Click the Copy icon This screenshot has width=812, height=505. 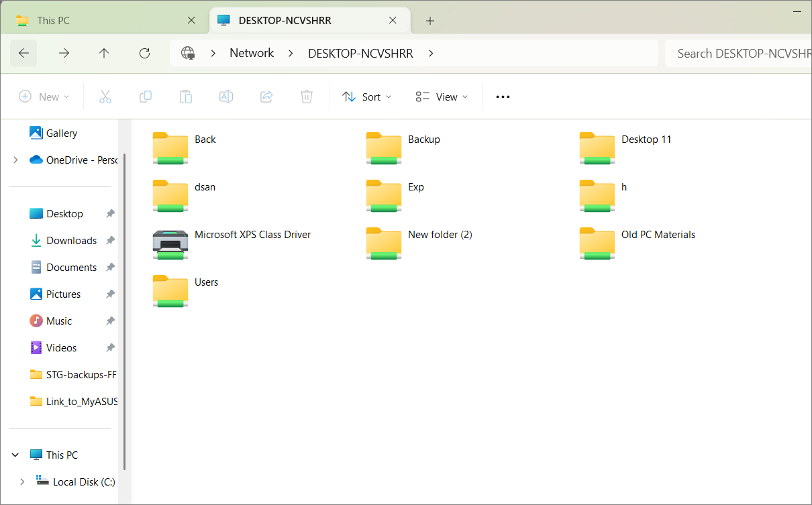146,96
